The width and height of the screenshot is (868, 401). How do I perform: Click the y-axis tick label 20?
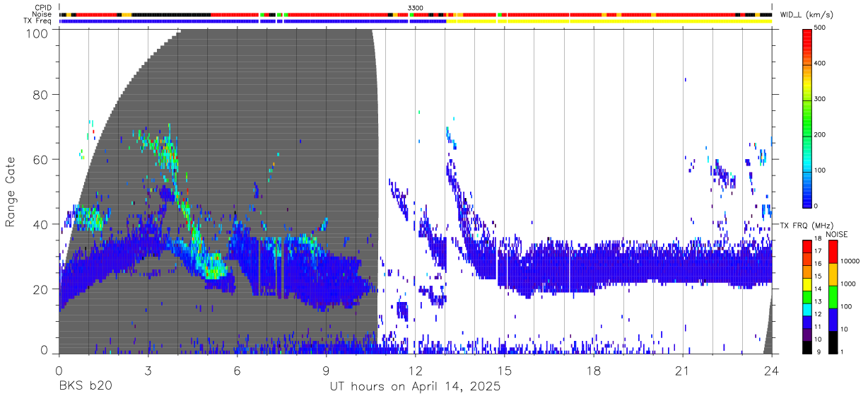point(40,289)
